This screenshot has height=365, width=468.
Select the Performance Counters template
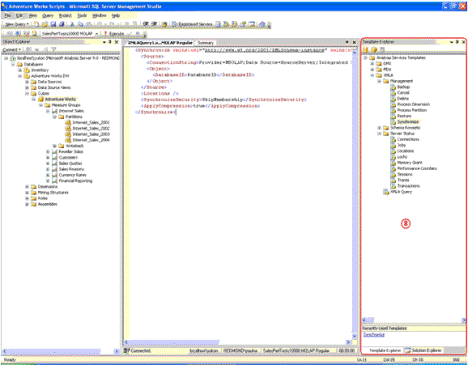click(x=417, y=168)
